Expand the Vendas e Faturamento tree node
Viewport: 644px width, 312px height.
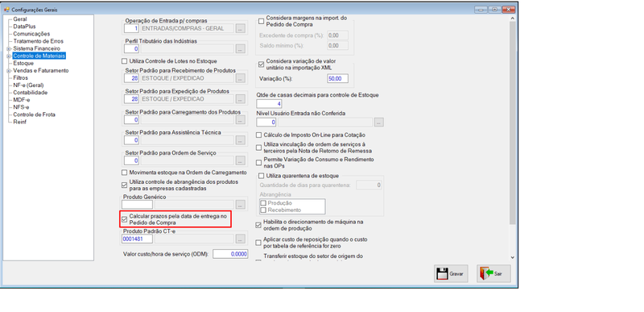pos(7,71)
